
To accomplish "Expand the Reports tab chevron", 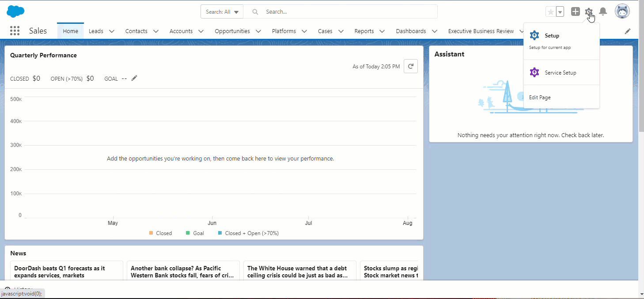I will click(382, 31).
